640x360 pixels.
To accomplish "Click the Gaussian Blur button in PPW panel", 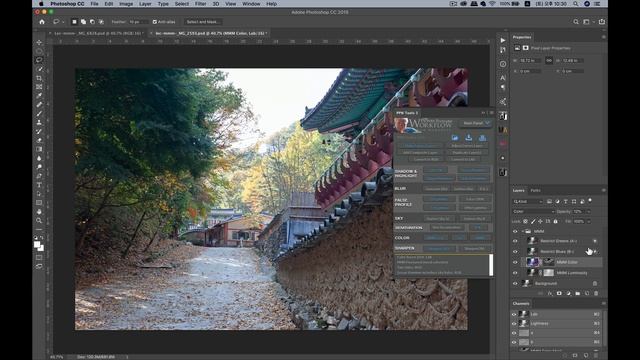I will coord(436,189).
